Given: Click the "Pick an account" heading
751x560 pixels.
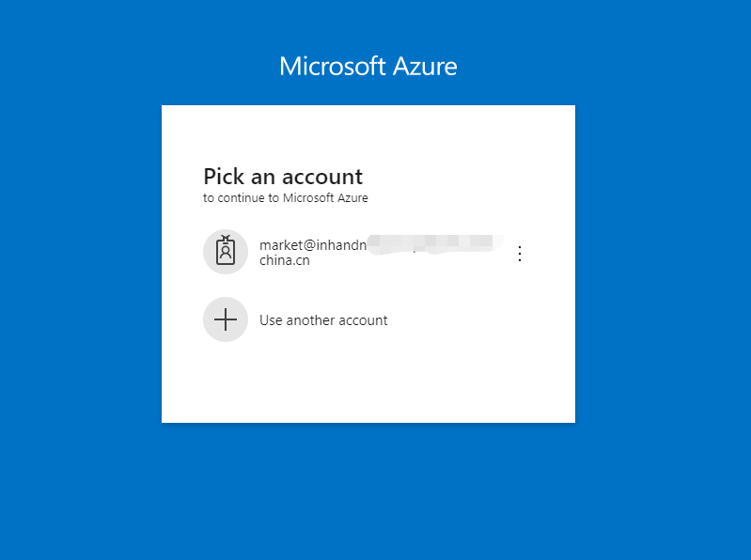Looking at the screenshot, I should [x=283, y=177].
